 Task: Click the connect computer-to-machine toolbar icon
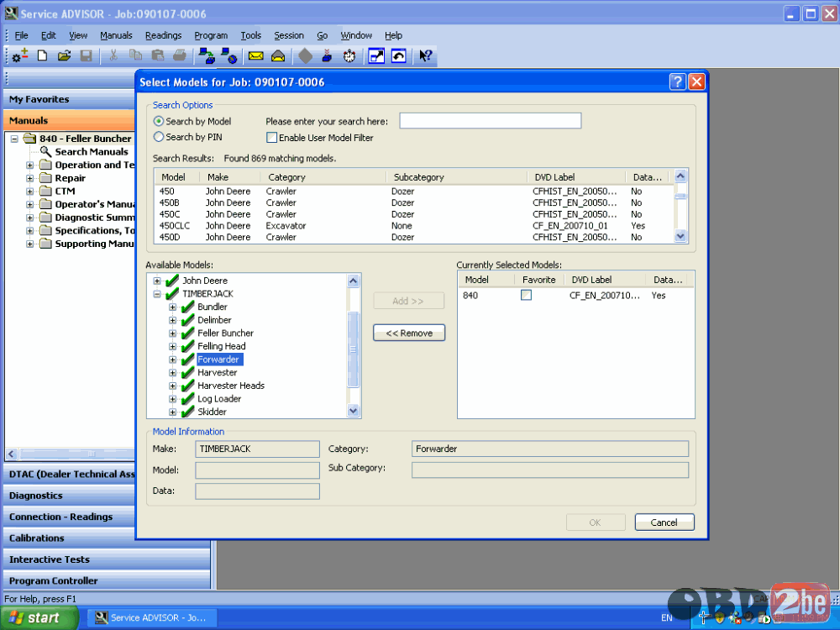coord(207,55)
